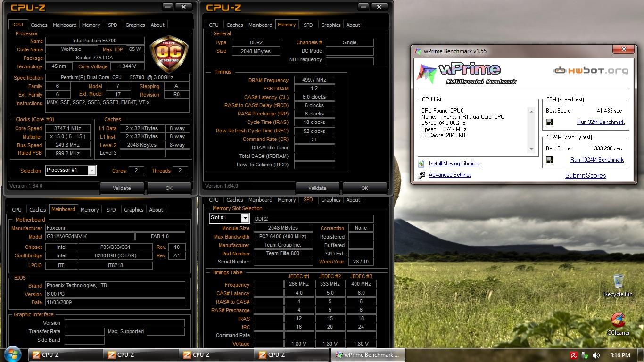Screen dimensions: 644x362
Task: Click save icon beside Run 32M Benchmark
Action: pos(549,122)
